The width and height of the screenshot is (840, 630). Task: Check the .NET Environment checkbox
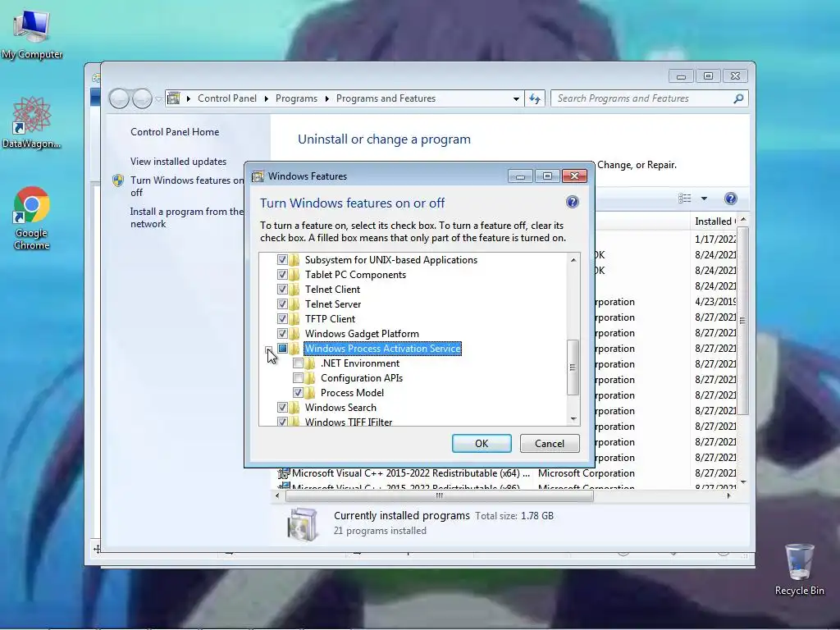[x=298, y=363]
